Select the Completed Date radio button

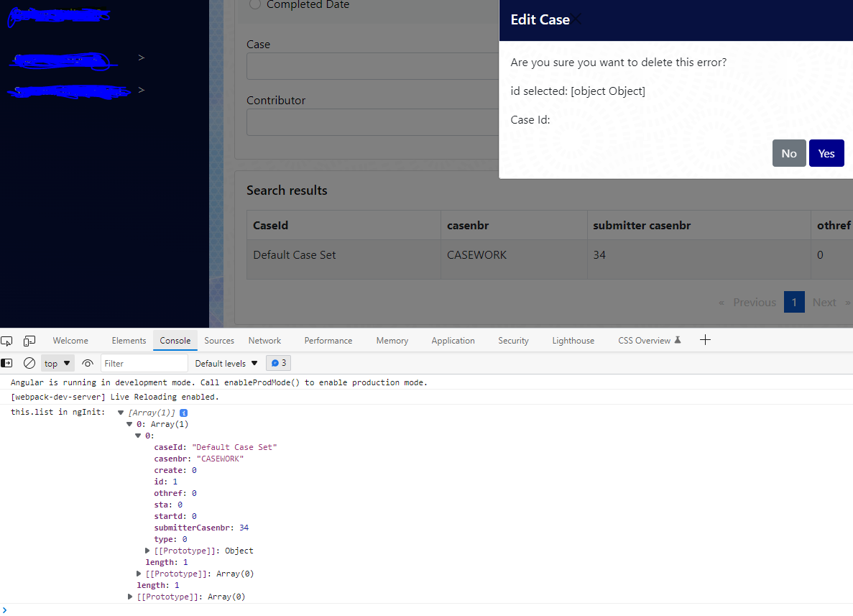coord(254,4)
